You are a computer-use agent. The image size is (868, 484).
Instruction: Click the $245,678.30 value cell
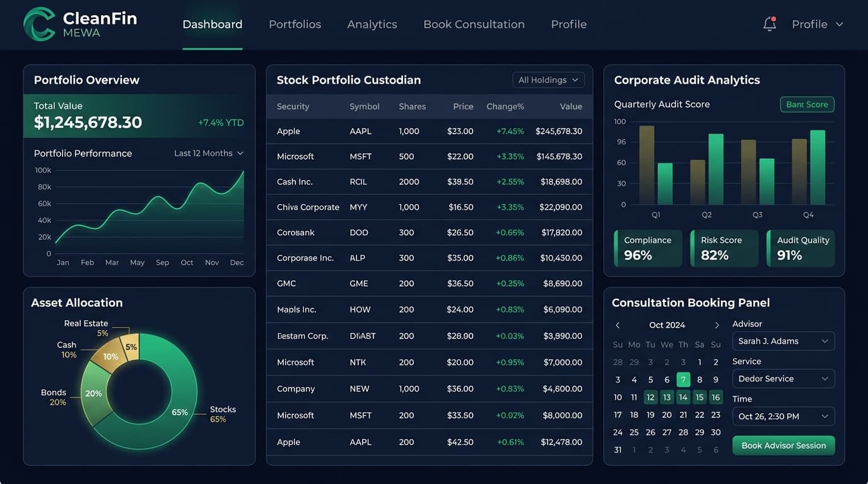[559, 131]
